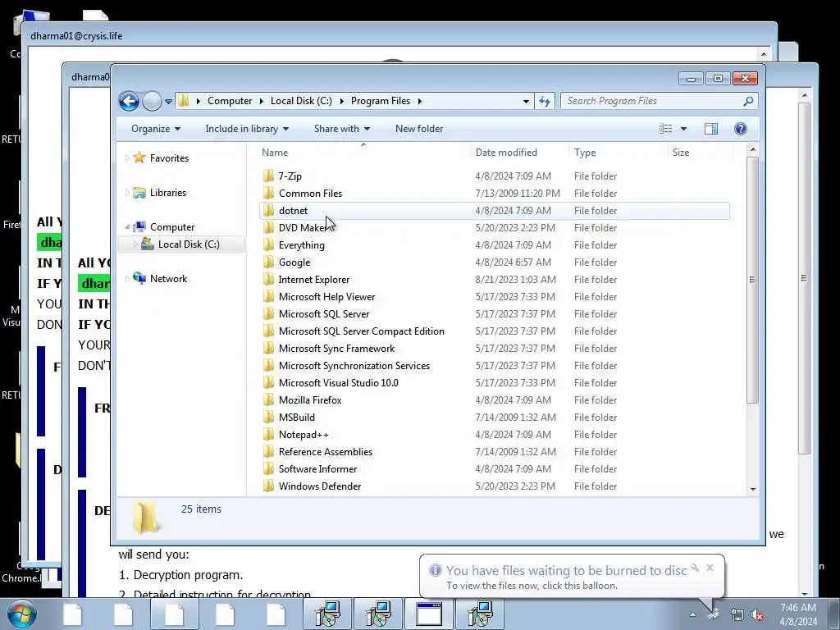This screenshot has height=630, width=840.
Task: Open the muted volume tray icon
Action: tap(757, 615)
